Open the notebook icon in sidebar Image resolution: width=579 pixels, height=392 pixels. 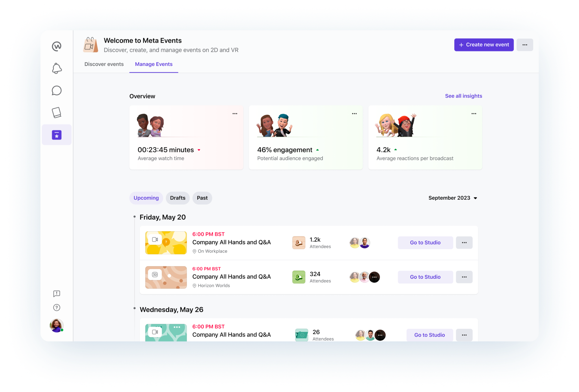point(57,112)
